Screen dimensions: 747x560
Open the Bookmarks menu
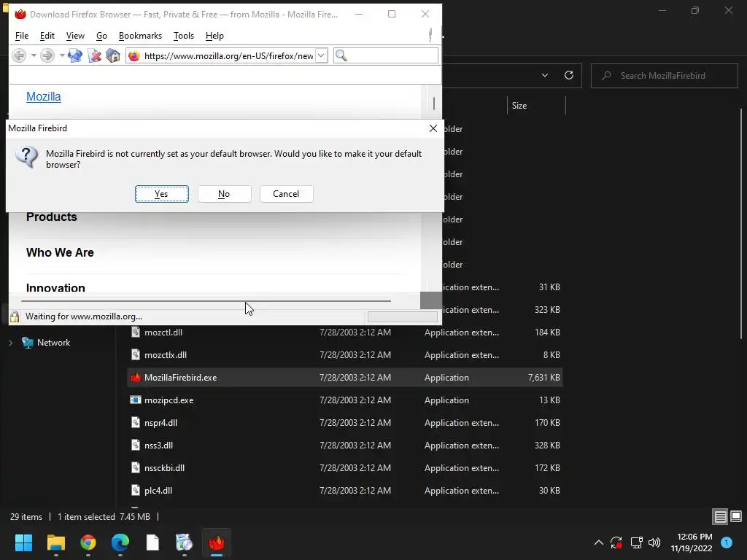(140, 36)
